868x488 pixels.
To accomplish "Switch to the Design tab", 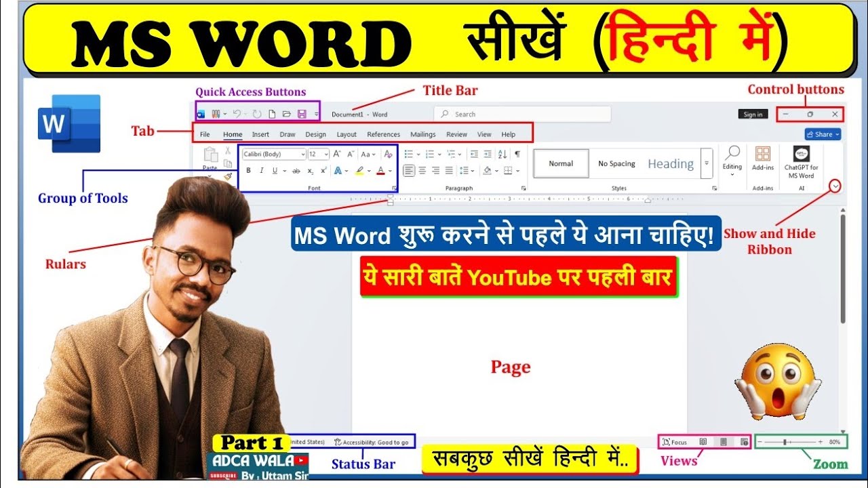I will (316, 134).
